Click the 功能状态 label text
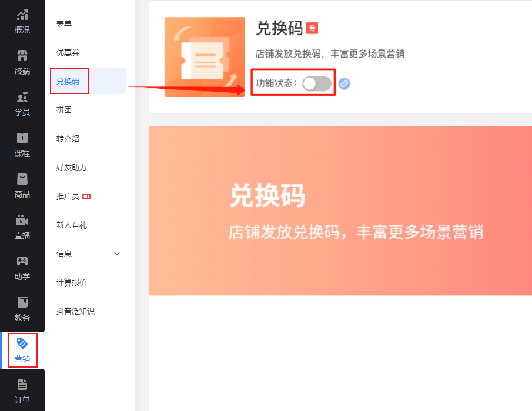Screen dimensions: 532x411 (276, 83)
